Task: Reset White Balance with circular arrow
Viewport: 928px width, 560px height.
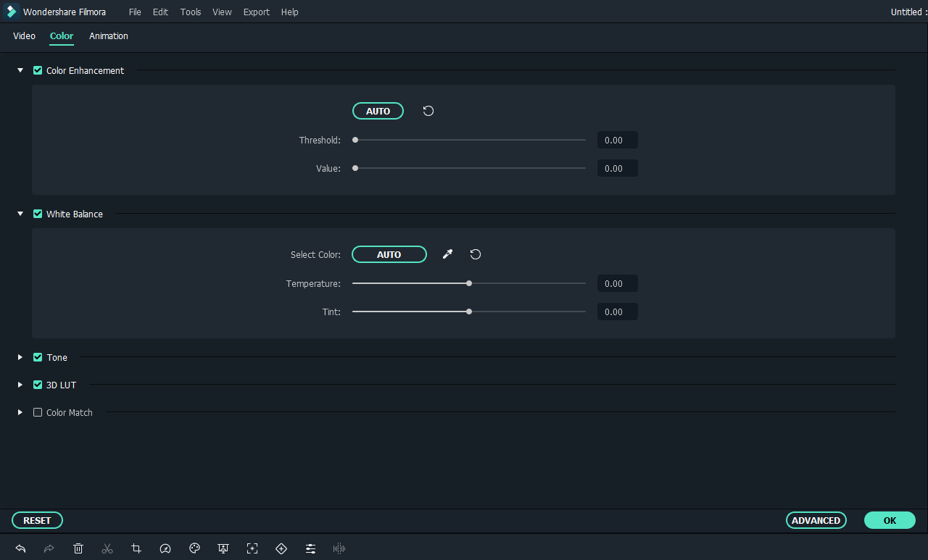Action: point(476,254)
